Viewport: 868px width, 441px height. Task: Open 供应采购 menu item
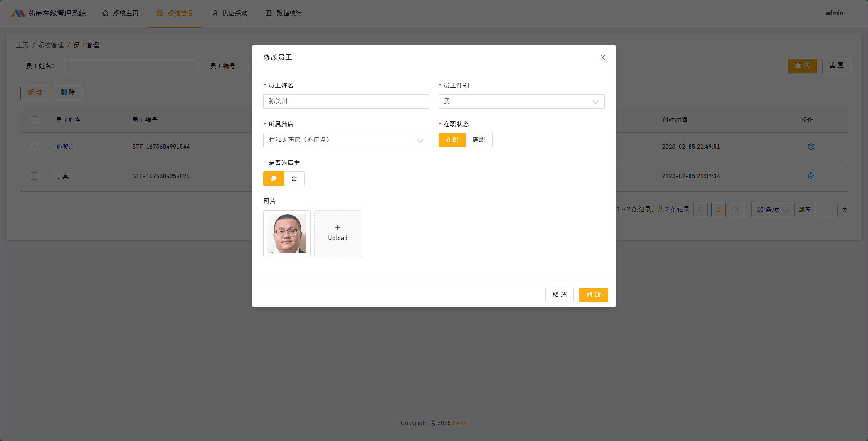coord(229,14)
